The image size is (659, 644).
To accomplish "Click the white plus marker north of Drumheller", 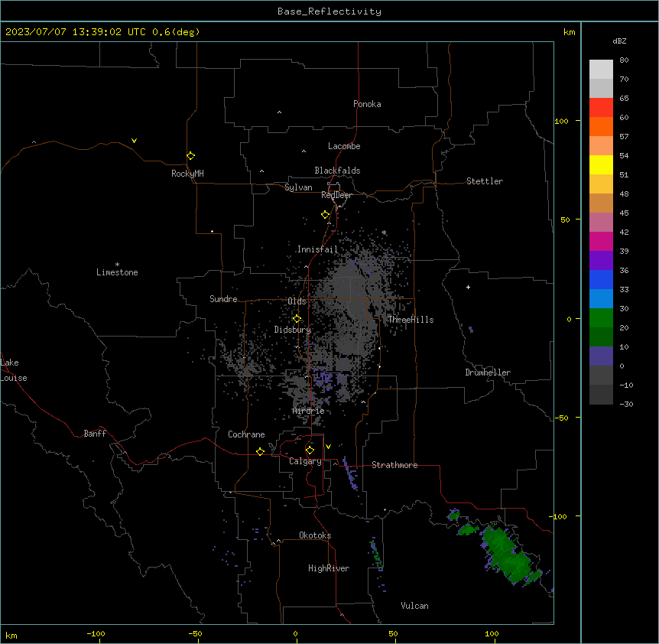I will click(x=468, y=287).
